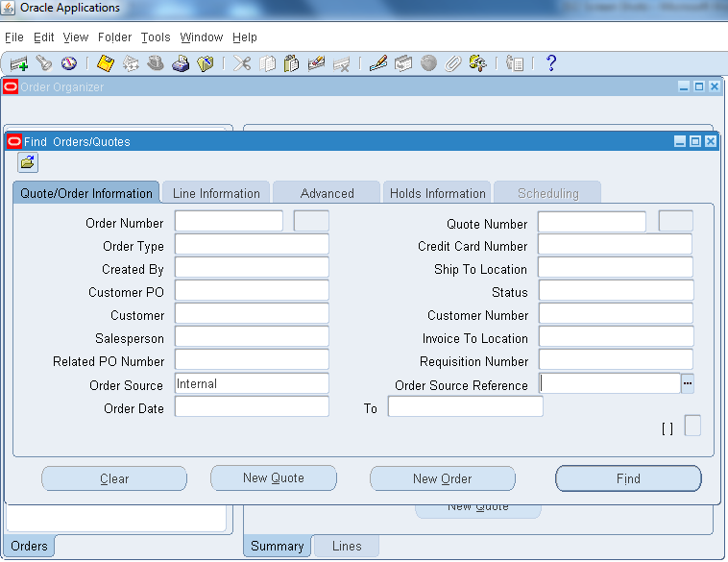The height and width of the screenshot is (562, 728).
Task: Click into the Credit Card Number field
Action: [616, 244]
